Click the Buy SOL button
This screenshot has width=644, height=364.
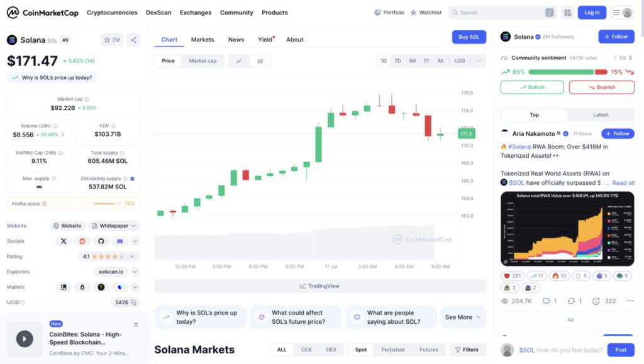click(469, 37)
